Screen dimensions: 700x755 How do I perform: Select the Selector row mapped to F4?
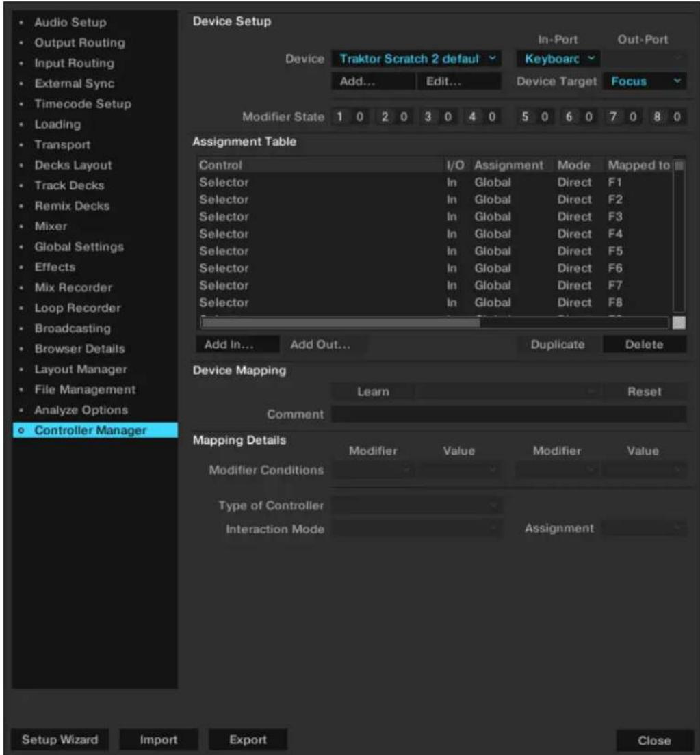tap(435, 234)
